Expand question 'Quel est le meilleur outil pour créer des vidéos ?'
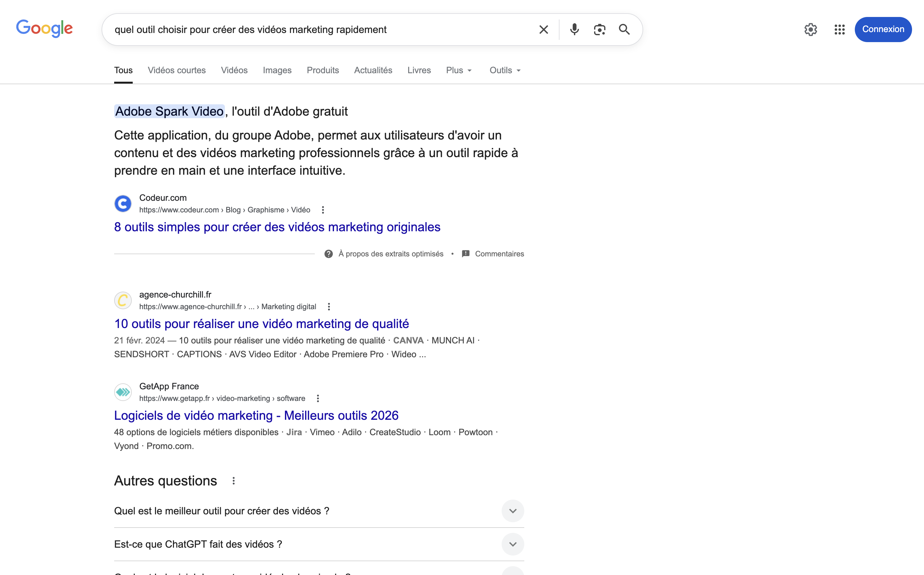Viewport: 924px width, 575px height. tap(512, 511)
